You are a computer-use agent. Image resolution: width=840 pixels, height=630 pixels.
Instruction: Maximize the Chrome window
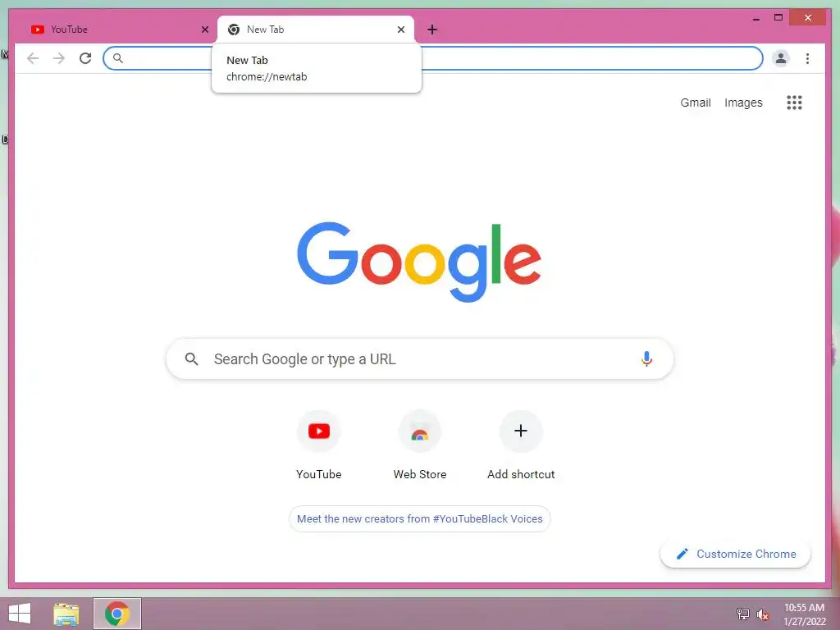(x=778, y=18)
